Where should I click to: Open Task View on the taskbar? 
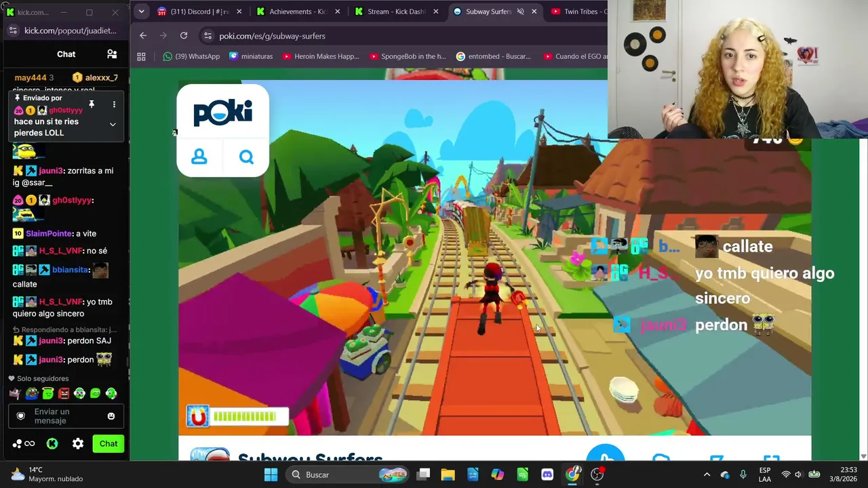point(423,474)
